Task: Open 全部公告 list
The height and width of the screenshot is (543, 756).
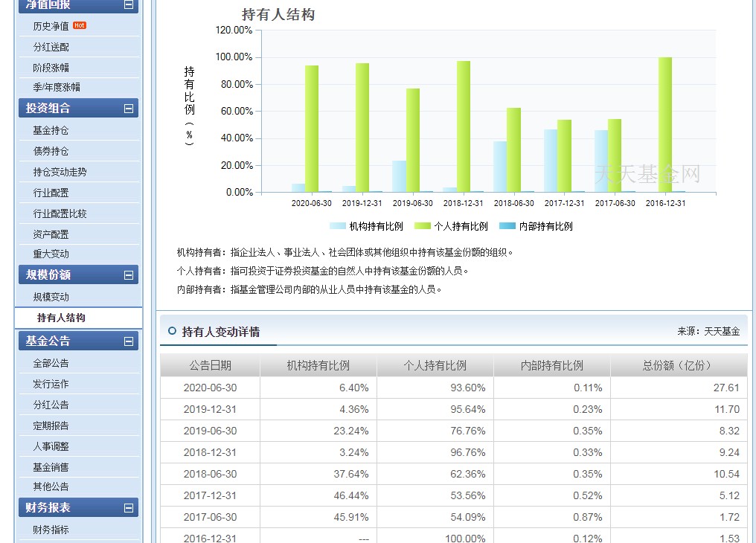Action: pos(51,363)
